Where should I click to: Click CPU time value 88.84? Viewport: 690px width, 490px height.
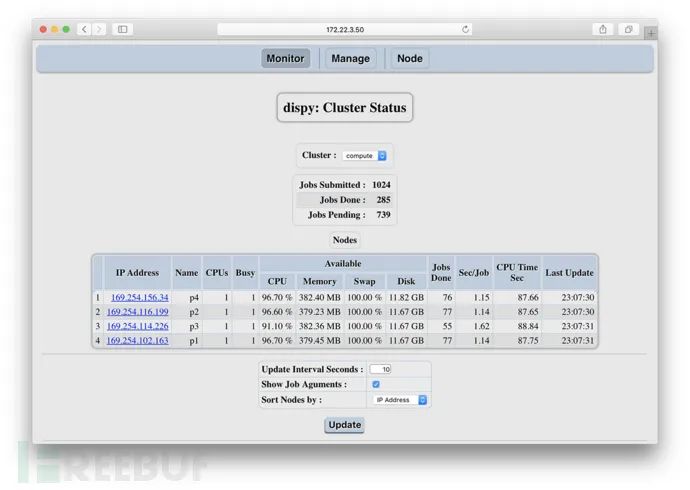[x=528, y=326]
